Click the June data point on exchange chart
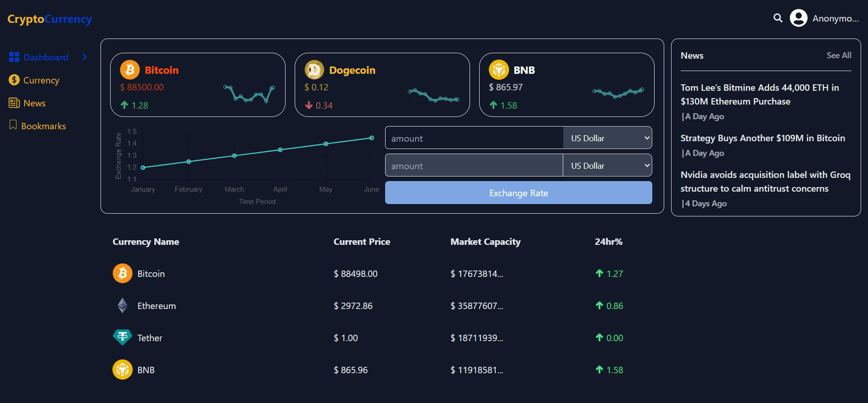Screen dimensions: 868x403 [x=372, y=138]
